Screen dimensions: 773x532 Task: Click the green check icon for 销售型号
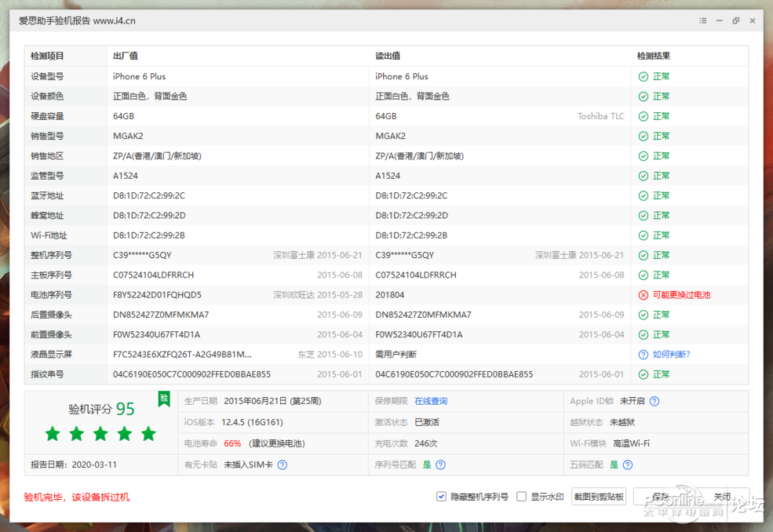[x=644, y=136]
